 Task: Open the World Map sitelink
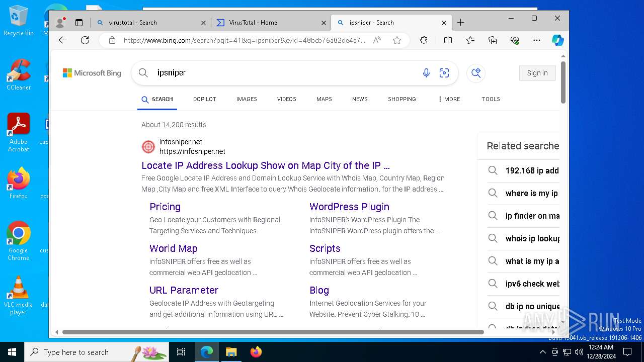[173, 248]
